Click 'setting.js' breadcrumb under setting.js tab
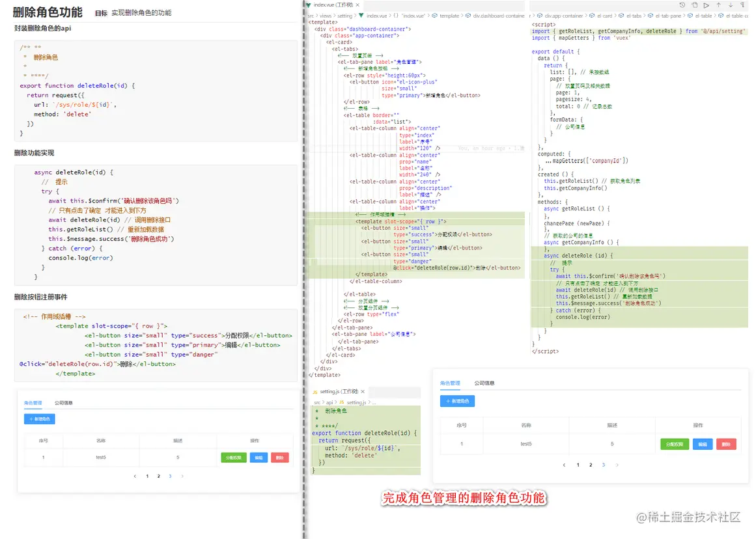Image resolution: width=756 pixels, height=539 pixels. 356,402
